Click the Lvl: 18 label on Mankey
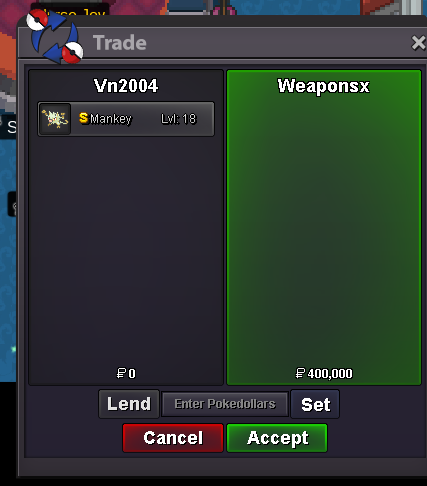Image resolution: width=427 pixels, height=486 pixels. point(179,119)
